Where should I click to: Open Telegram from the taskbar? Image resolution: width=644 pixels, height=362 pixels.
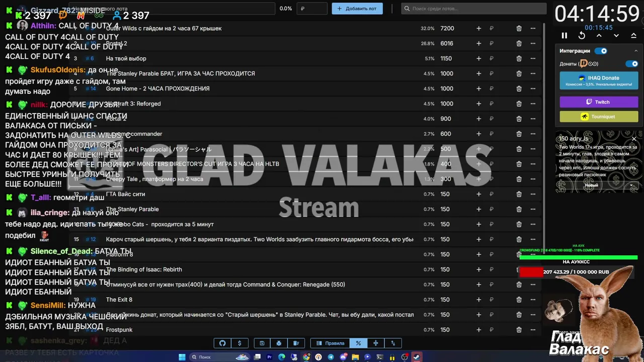(x=331, y=357)
